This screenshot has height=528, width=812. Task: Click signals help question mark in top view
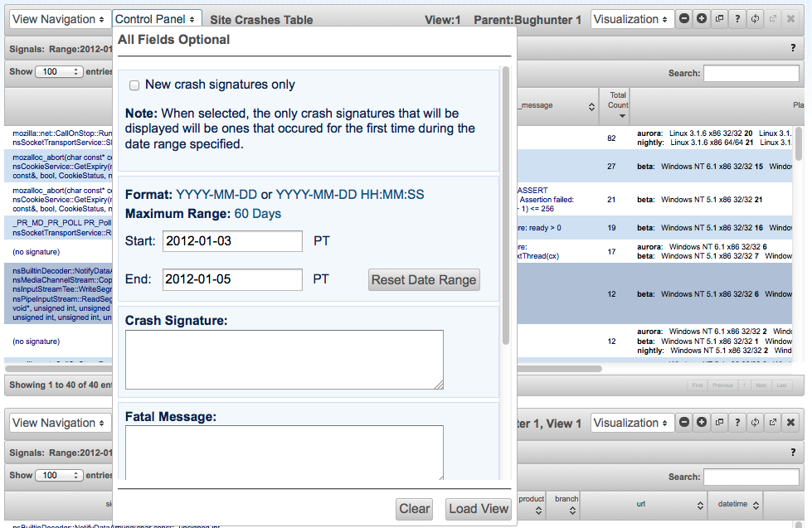tap(793, 47)
